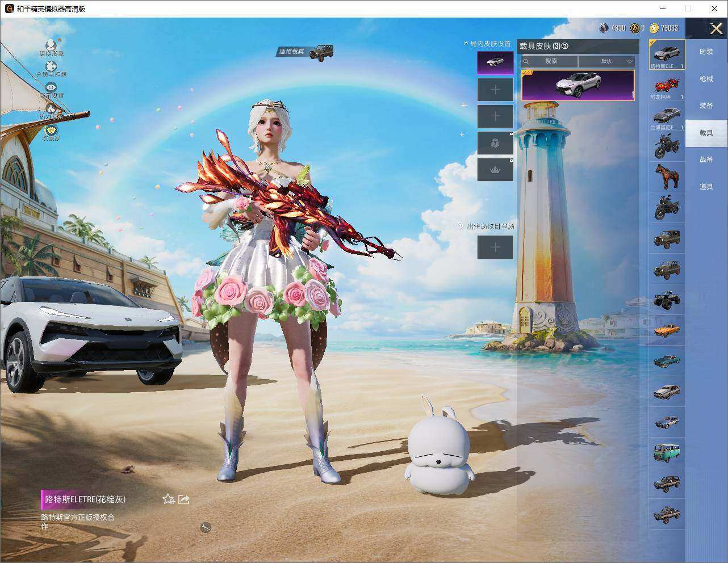Viewport: 728px width, 563px height.
Task: Close the wardrobe with the X
Action: pyautogui.click(x=716, y=28)
